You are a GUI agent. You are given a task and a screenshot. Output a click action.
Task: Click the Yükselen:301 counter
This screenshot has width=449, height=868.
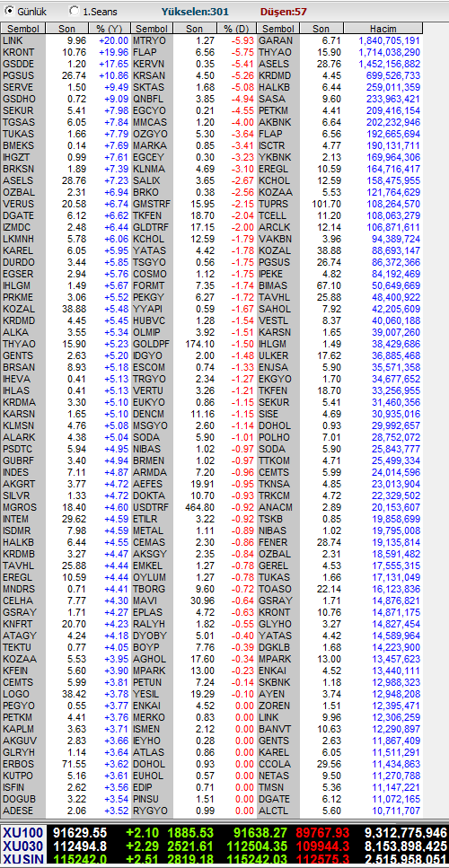(195, 12)
